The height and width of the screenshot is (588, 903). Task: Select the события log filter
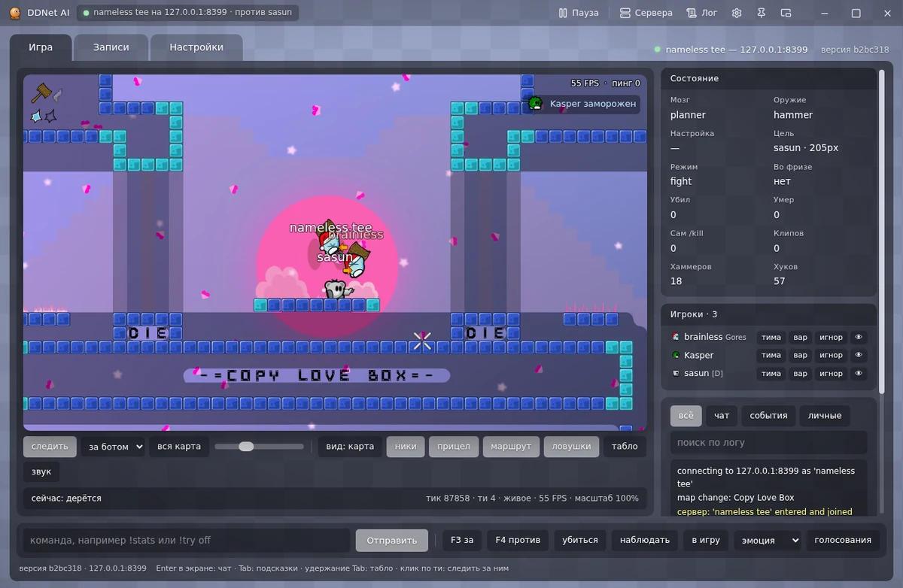(768, 416)
